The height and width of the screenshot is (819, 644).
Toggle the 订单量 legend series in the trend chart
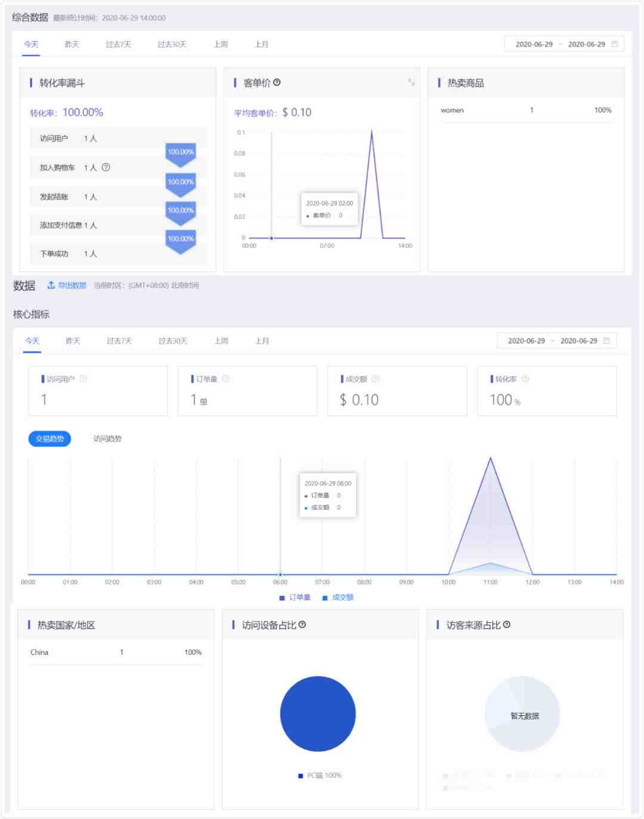[295, 597]
